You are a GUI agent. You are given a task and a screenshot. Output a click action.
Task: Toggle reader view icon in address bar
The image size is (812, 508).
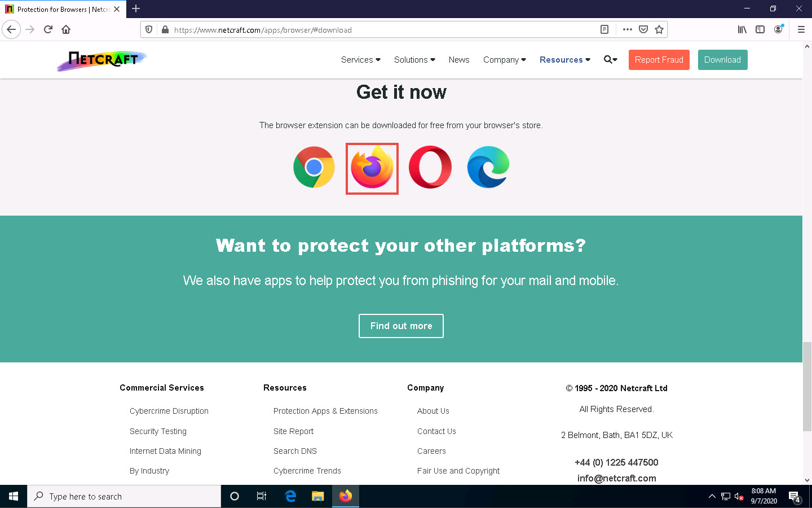[604, 29]
